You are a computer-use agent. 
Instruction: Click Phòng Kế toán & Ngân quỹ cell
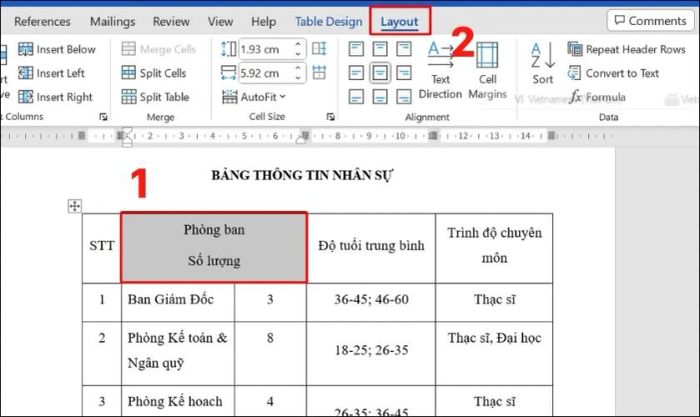point(178,353)
